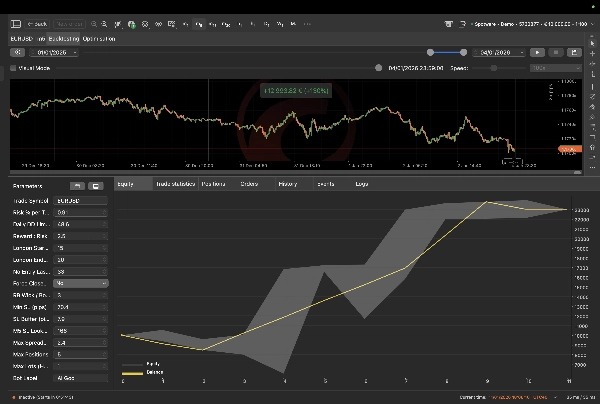
Task: Click the stop backtest button
Action: click(556, 51)
